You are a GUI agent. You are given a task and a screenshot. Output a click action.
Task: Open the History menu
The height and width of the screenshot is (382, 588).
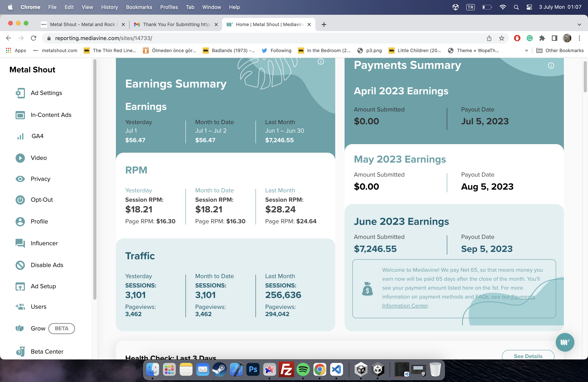click(109, 7)
